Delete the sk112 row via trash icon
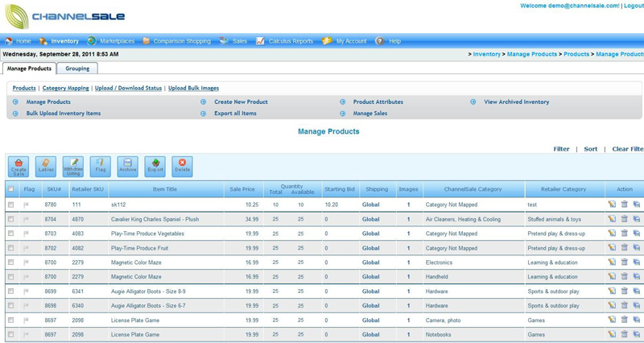 (625, 205)
